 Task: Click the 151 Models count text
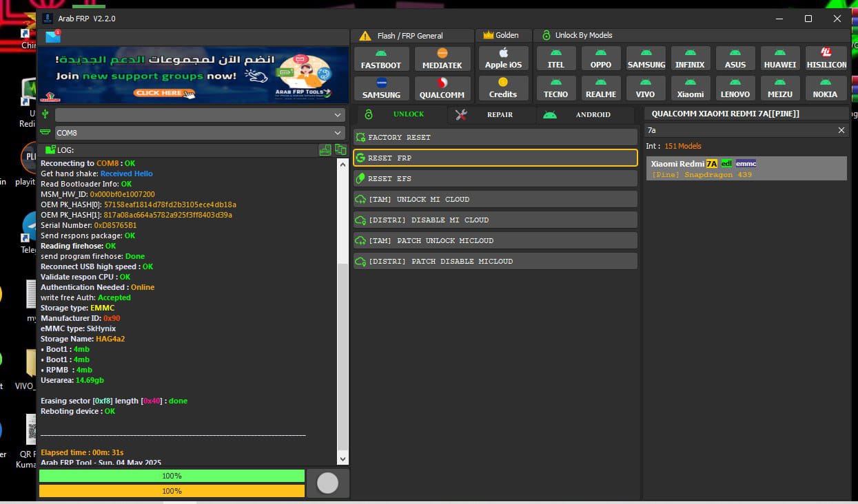683,146
